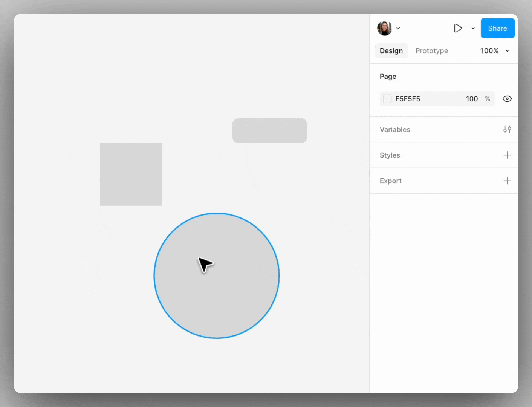Select the rounded rectangle on the canvas
The image size is (532, 407).
click(269, 130)
